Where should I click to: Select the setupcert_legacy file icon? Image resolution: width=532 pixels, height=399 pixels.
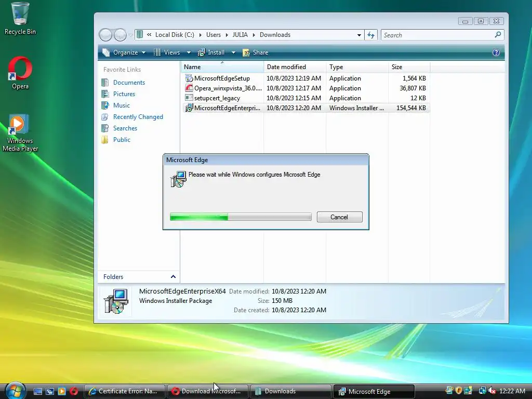point(189,98)
